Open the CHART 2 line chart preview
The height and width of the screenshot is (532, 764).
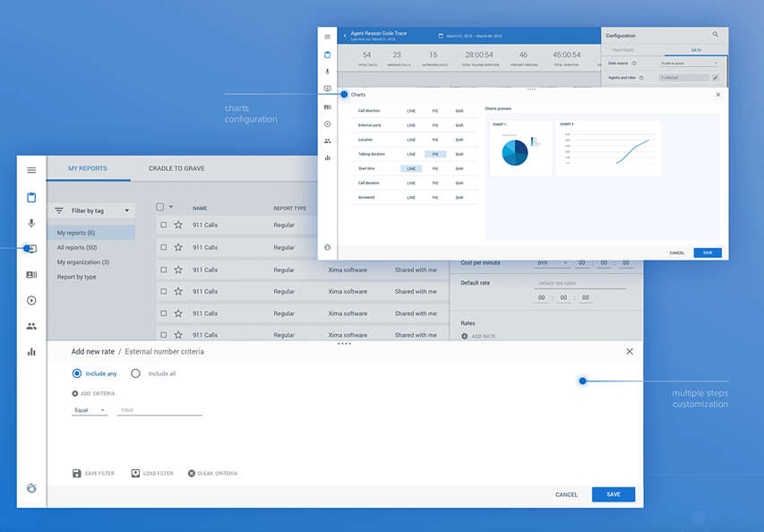(608, 148)
